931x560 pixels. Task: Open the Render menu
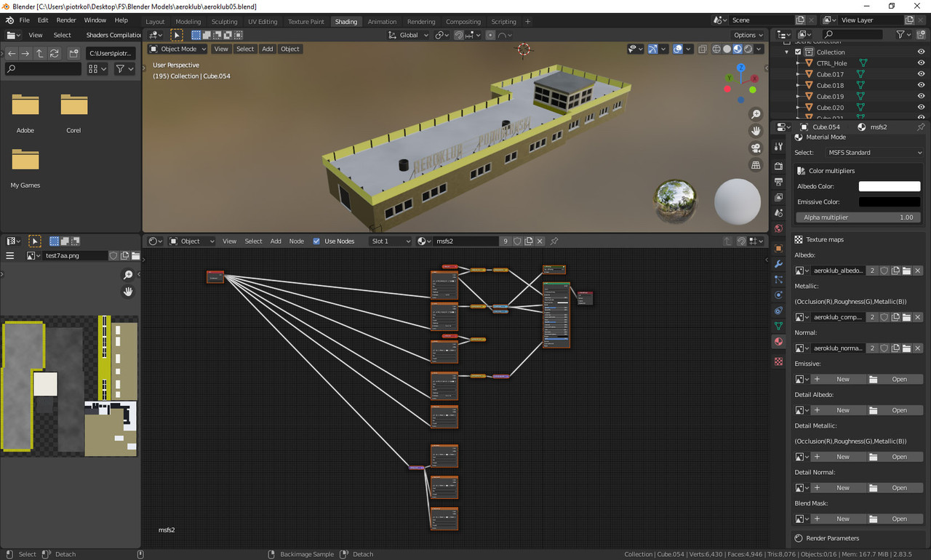66,20
